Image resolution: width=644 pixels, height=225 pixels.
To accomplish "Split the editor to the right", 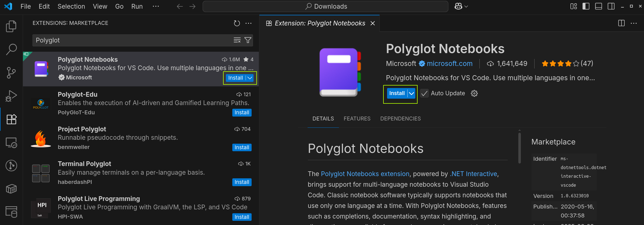I will tap(621, 23).
